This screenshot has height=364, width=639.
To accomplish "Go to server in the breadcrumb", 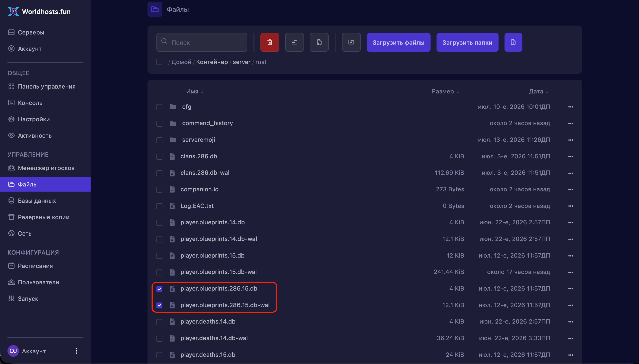I will click(x=241, y=62).
